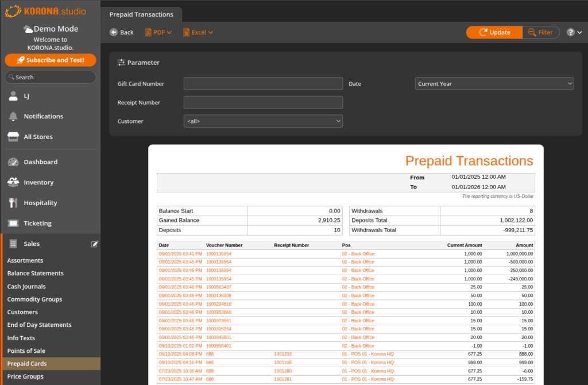Click voucher 1000373961 link
The image size is (588, 385).
(x=219, y=321)
